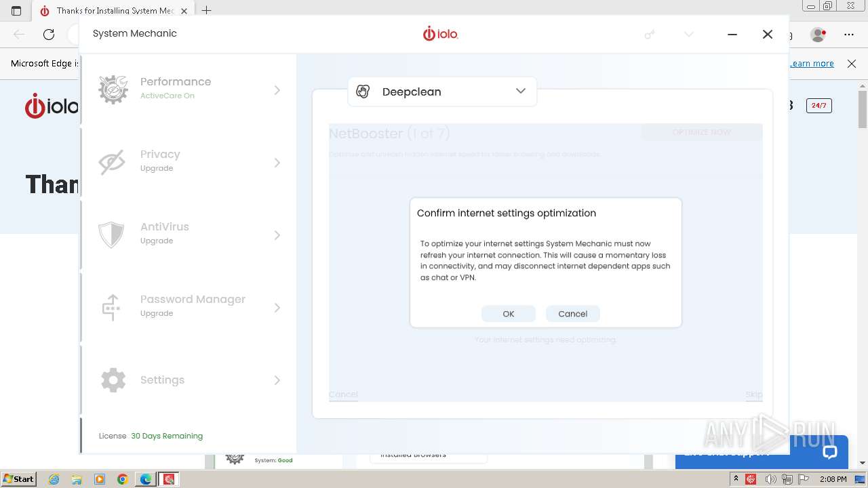This screenshot has height=488, width=868.
Task: Click the 2:08 PM clock
Action: [x=833, y=479]
